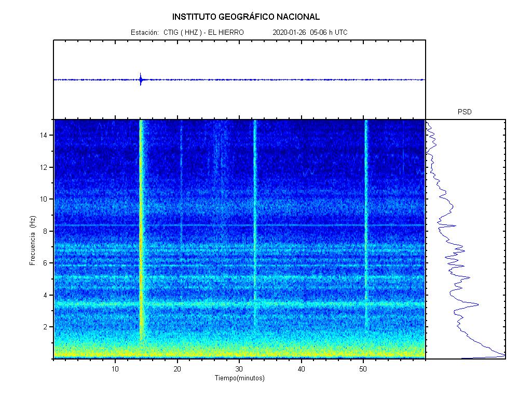This screenshot has width=532, height=399.
Task: Click the 10 tick label on the time axis
Action: tap(115, 369)
